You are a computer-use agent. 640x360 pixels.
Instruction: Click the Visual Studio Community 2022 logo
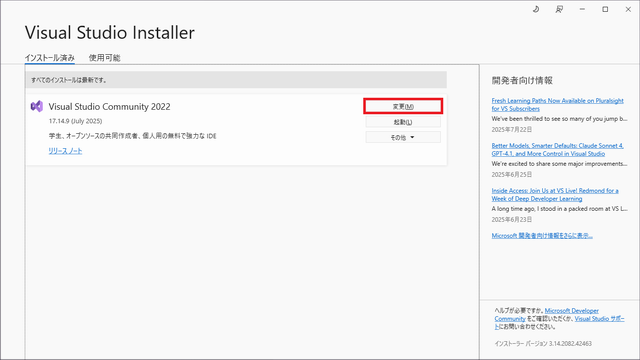tap(37, 107)
